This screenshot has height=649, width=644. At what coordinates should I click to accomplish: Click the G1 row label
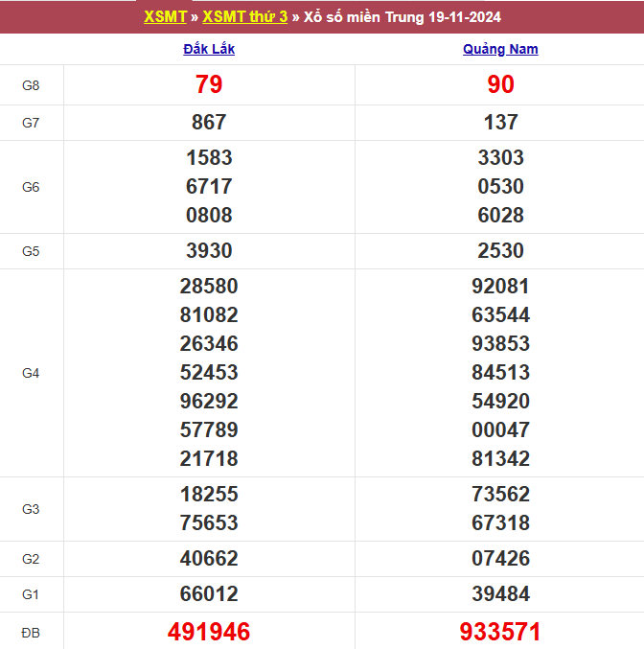tap(31, 594)
